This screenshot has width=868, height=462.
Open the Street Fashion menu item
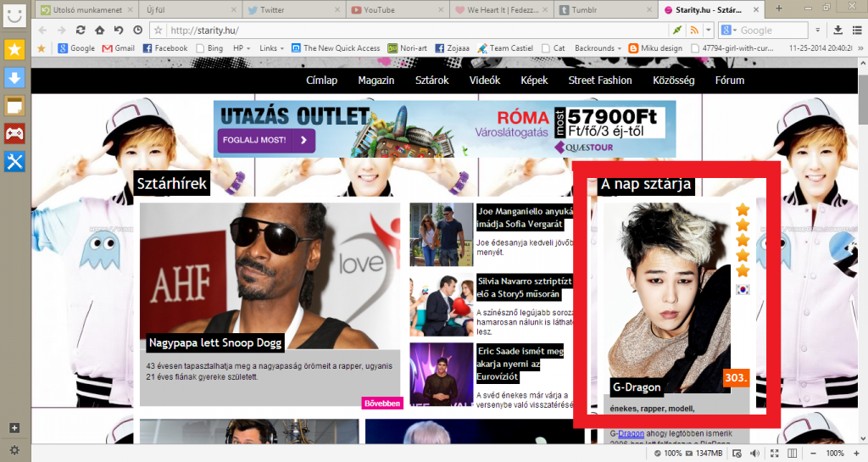coord(599,81)
